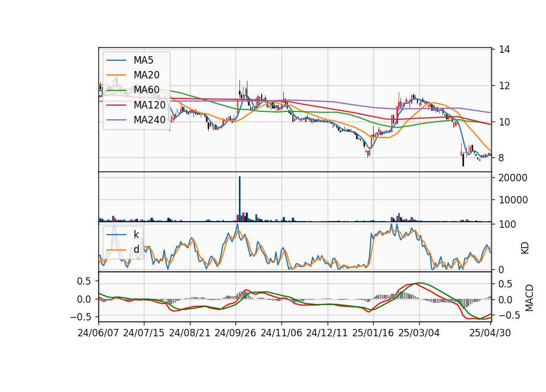
Task: Click the 25/04/30 date label
Action: [x=490, y=333]
